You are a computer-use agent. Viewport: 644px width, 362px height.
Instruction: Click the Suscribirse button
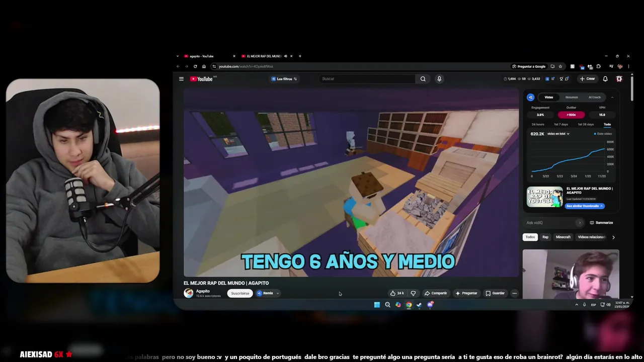pos(240,293)
